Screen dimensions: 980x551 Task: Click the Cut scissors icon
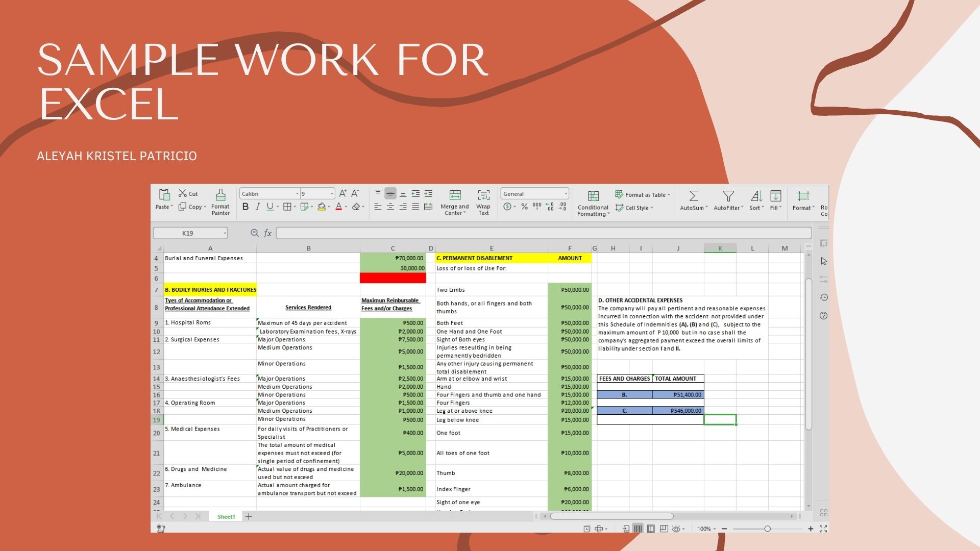[x=183, y=193]
